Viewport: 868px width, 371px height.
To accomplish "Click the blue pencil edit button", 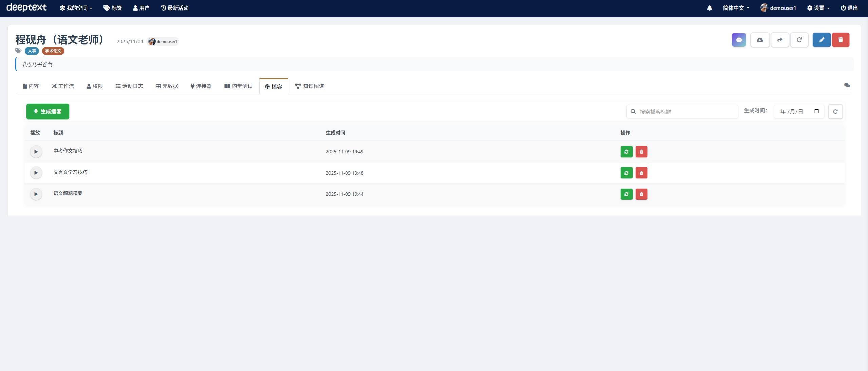I will pos(822,40).
